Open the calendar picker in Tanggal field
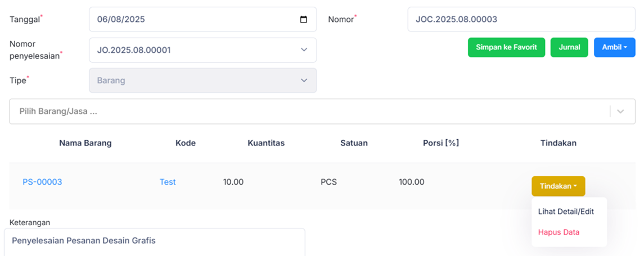Image resolution: width=644 pixels, height=256 pixels. pyautogui.click(x=304, y=20)
